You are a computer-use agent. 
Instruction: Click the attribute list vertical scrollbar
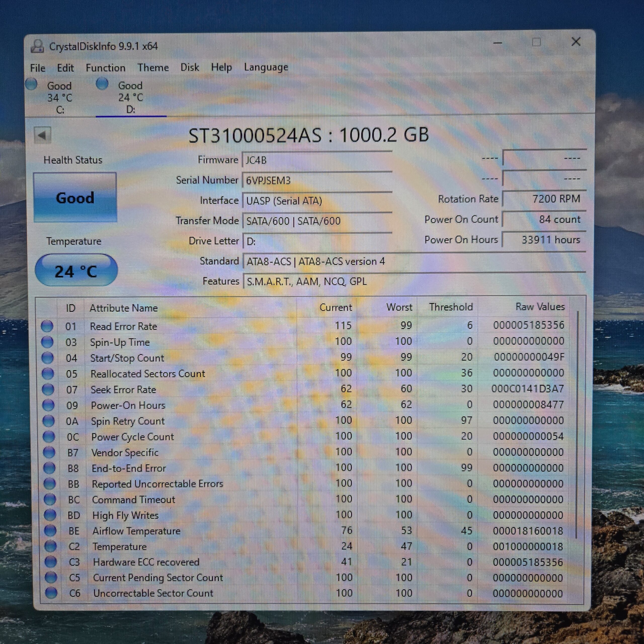pyautogui.click(x=578, y=424)
